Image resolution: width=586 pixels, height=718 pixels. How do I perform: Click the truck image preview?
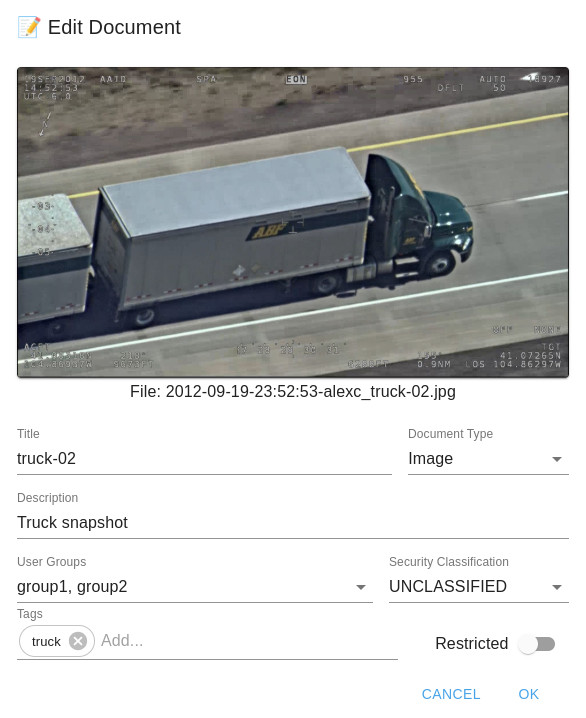pos(293,223)
